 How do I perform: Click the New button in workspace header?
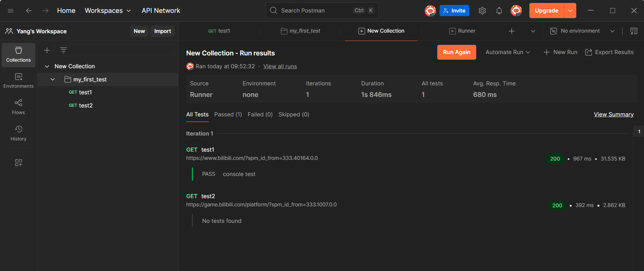pos(139,31)
